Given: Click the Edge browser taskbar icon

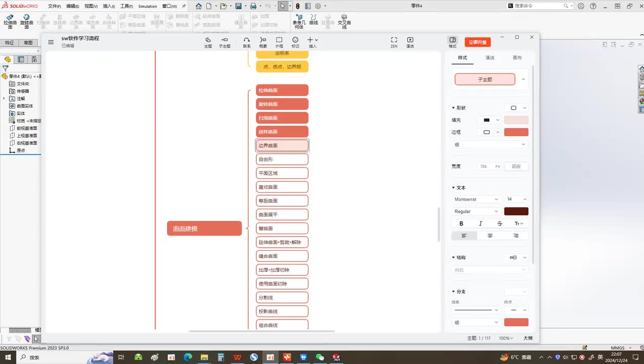Looking at the screenshot, I should click(188, 357).
